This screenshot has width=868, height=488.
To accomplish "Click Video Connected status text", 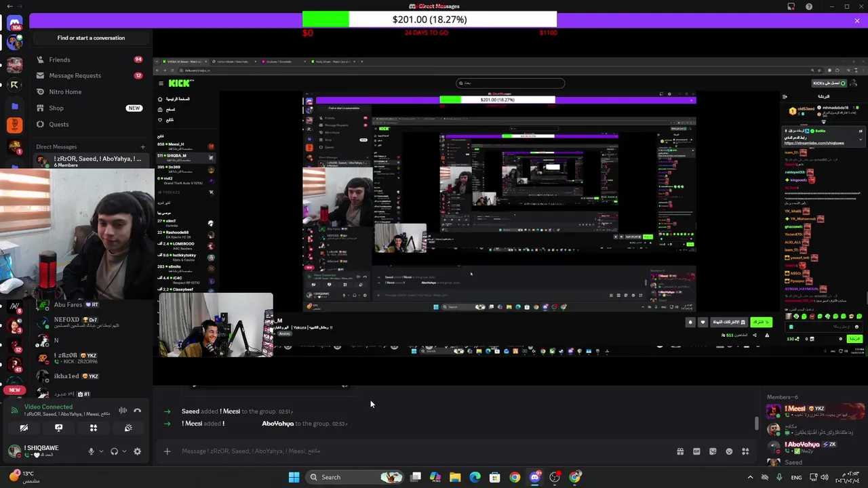I will pyautogui.click(x=48, y=407).
